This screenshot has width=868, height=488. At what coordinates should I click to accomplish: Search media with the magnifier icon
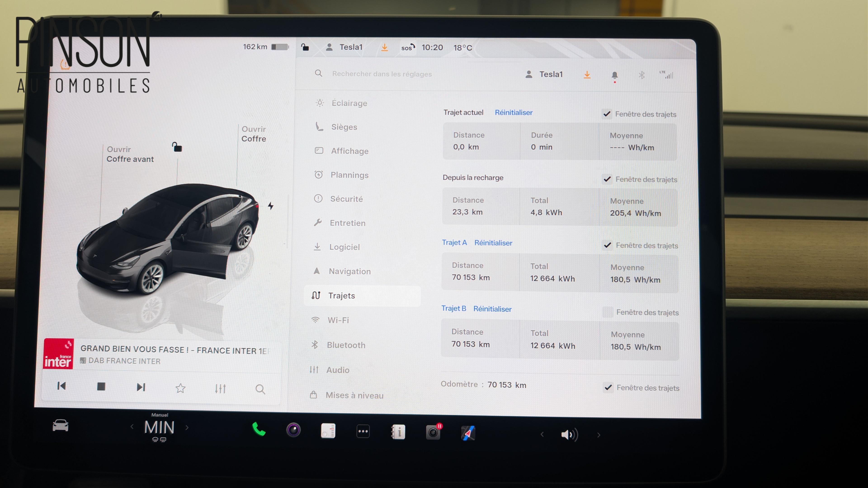tap(260, 389)
